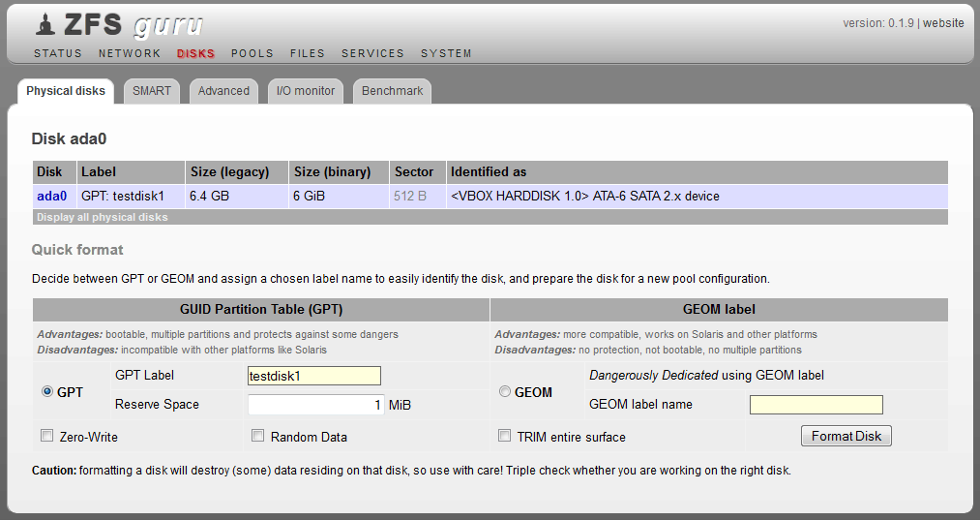Screen dimensions: 980x520
Task: Click the GEOM label name field
Action: click(x=816, y=405)
